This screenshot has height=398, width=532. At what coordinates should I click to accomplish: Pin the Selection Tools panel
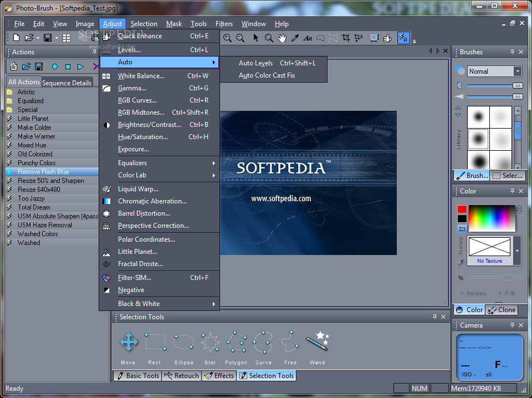[434, 316]
